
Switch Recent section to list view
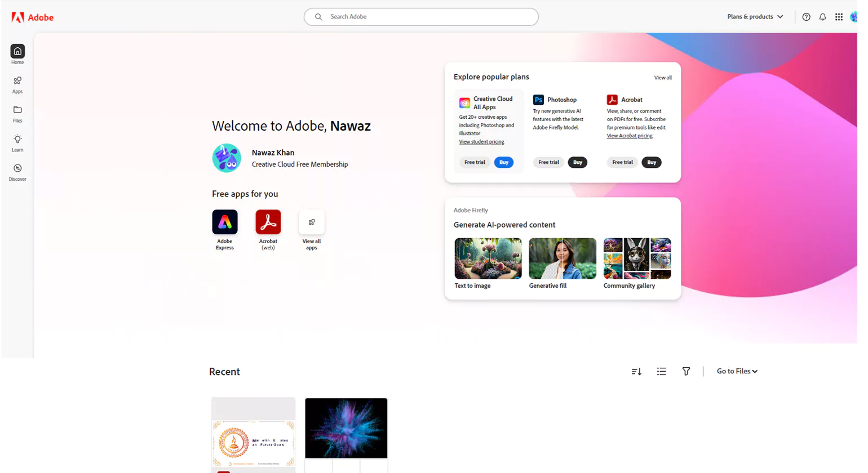click(x=661, y=371)
